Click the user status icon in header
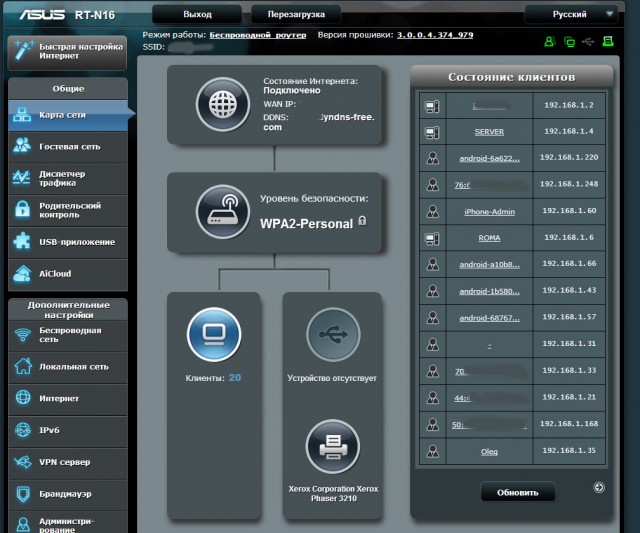Viewport: 640px width, 533px height. pyautogui.click(x=549, y=42)
